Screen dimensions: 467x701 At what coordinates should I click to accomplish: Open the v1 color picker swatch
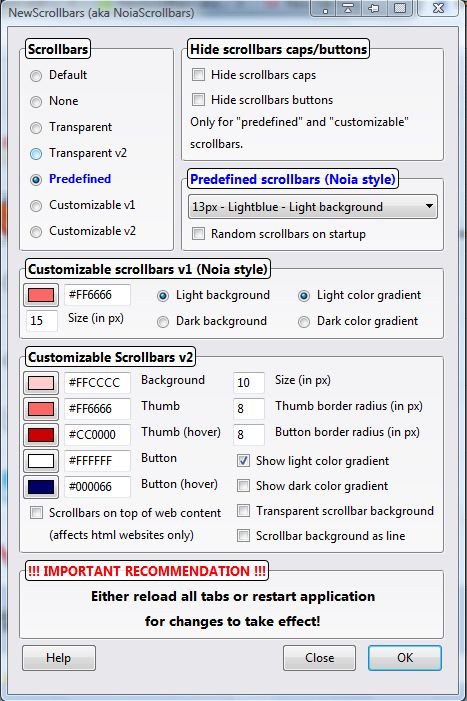(x=41, y=295)
